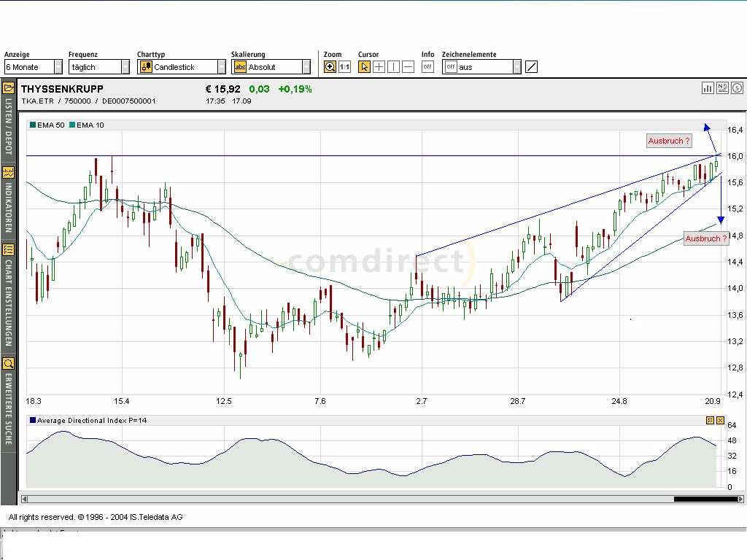Toggle the Info off switch
This screenshot has height=560, width=747.
(x=427, y=67)
